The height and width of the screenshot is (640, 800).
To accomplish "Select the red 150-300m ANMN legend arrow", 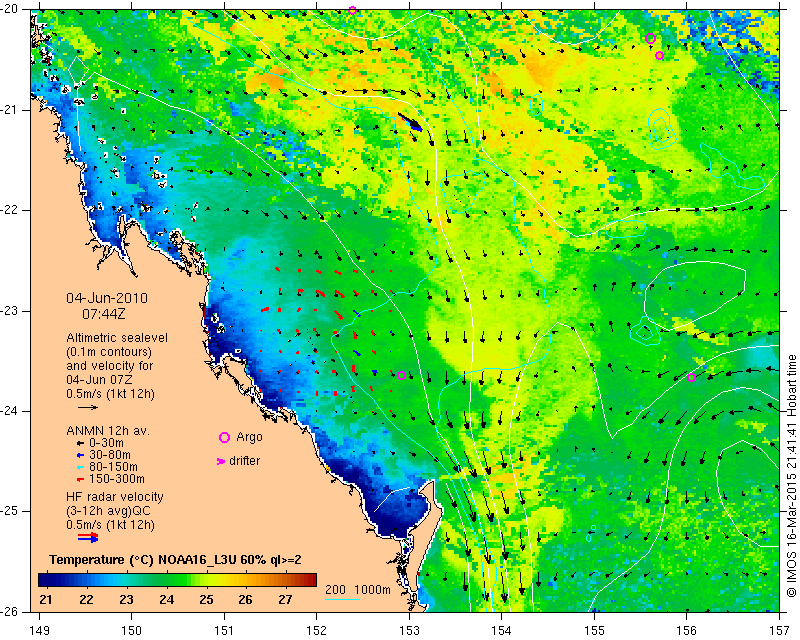I will pos(80,480).
